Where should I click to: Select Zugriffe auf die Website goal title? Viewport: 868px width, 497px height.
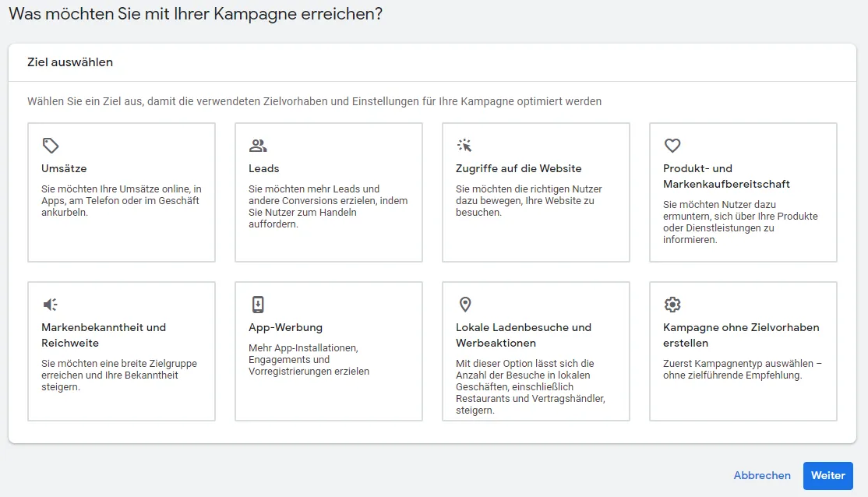point(519,168)
